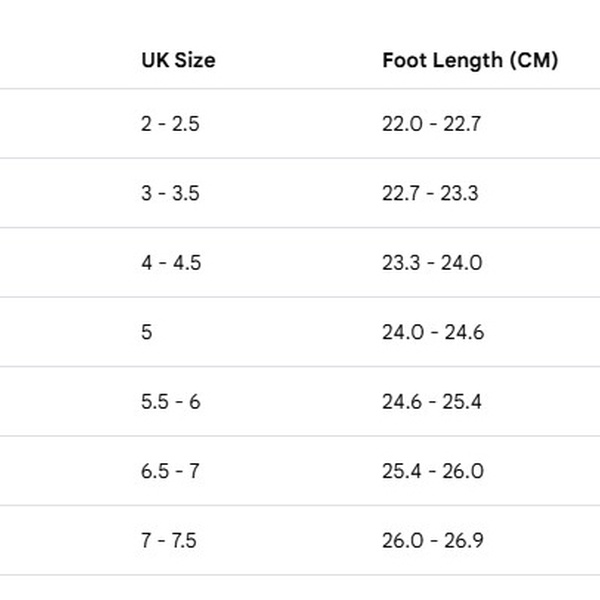Choose the UK size 3 - 3.5 cell
Screen dimensions: 600x600
coord(170,193)
